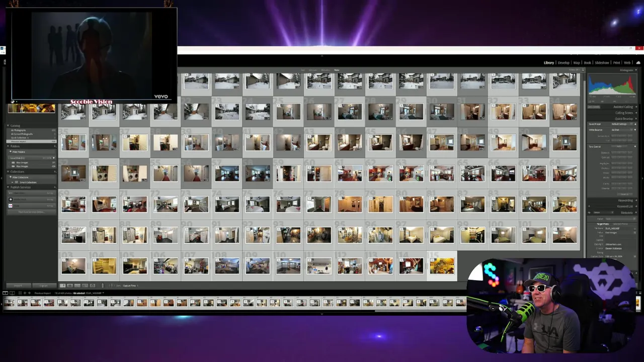This screenshot has height=362, width=644.
Task: Click filmstrip Previous Import source text
Action: pos(43,293)
